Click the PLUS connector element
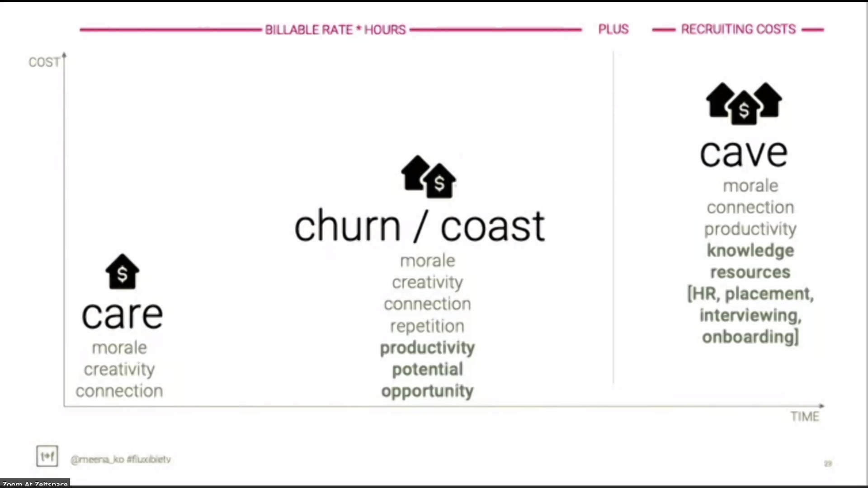 (613, 28)
